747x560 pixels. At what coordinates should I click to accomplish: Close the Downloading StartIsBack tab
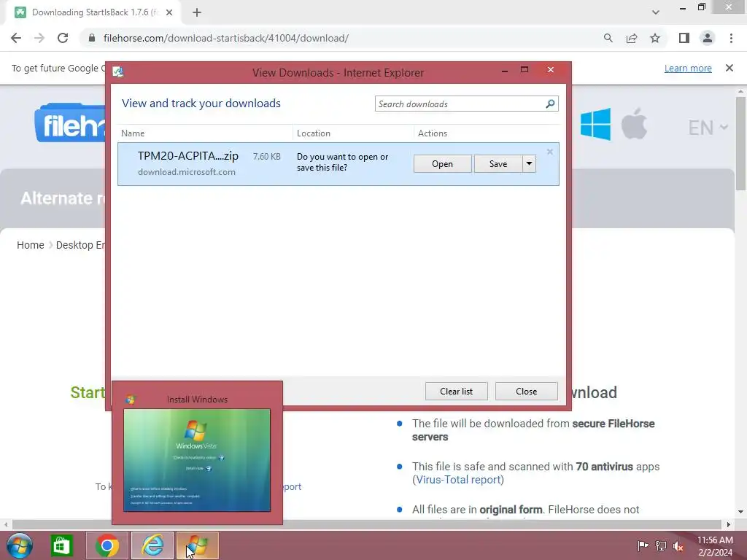pos(169,12)
